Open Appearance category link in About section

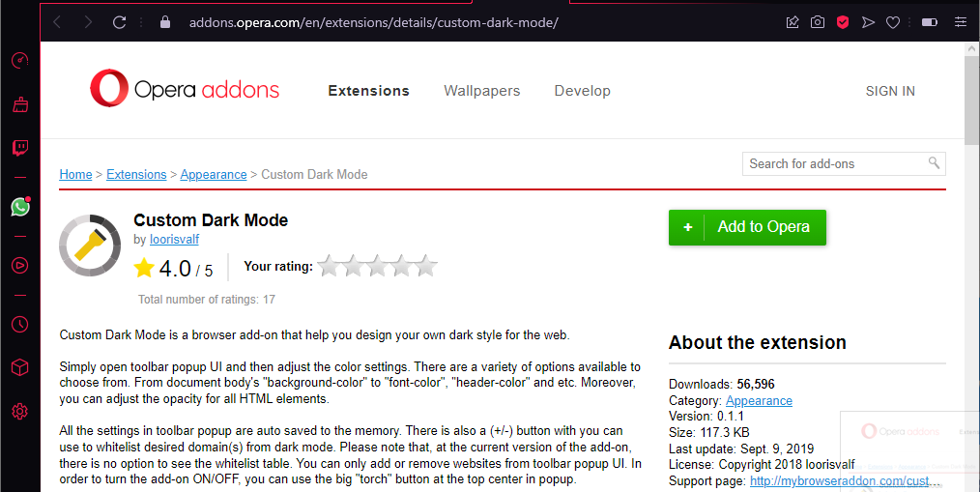click(x=759, y=401)
